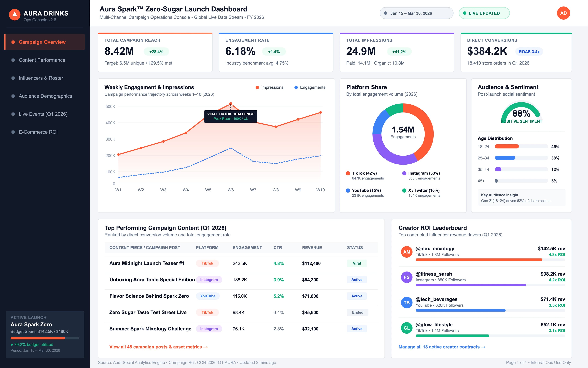The width and height of the screenshot is (588, 368).
Task: Click the W6 peak point on Impressions line
Action: (231, 104)
